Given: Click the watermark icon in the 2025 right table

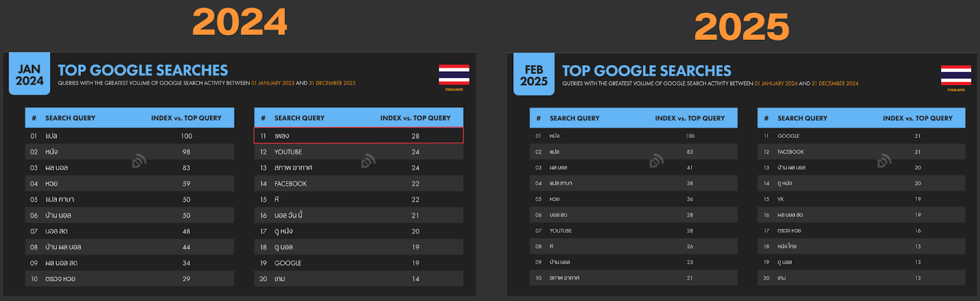Looking at the screenshot, I should tap(884, 161).
